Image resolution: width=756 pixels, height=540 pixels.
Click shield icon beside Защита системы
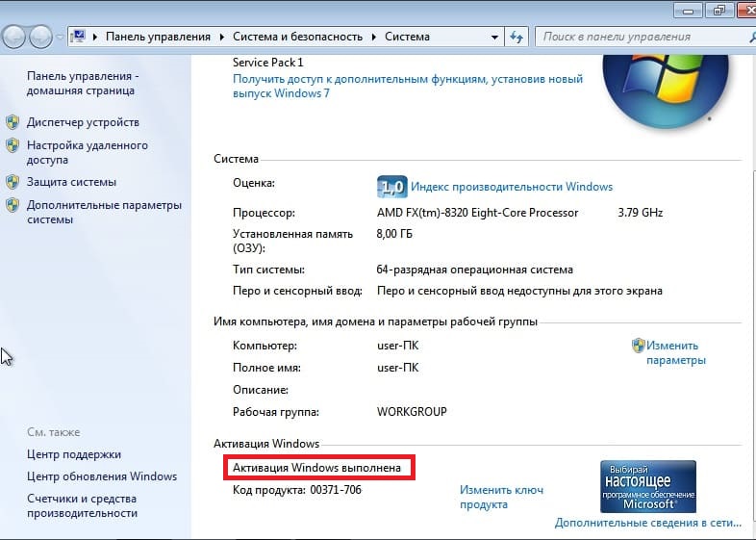click(x=13, y=182)
